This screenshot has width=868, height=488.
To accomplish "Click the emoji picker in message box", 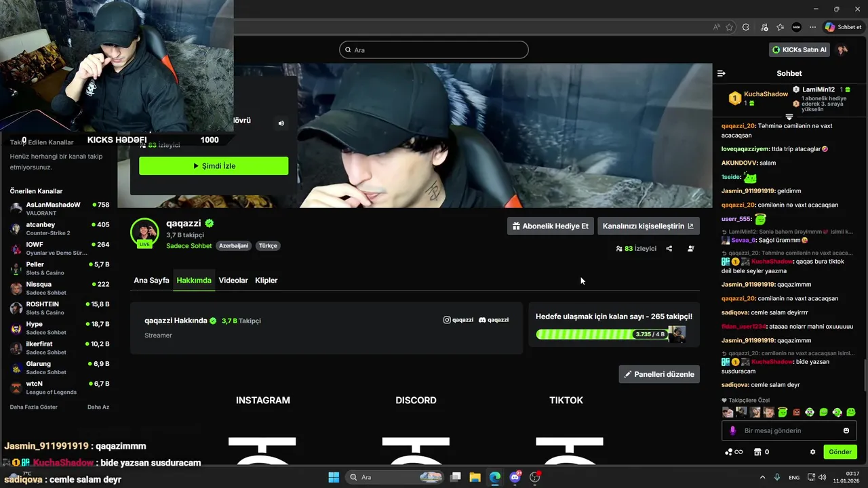I will click(x=846, y=430).
